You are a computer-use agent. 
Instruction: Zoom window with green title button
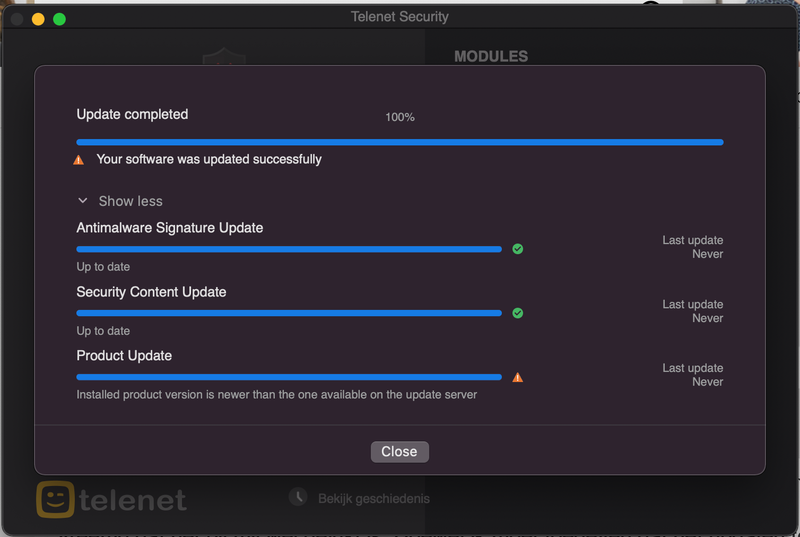tap(59, 19)
